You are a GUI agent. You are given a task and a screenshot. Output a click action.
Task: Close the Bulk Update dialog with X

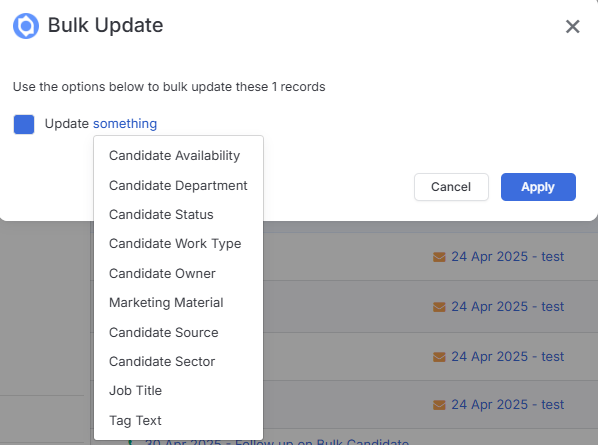[x=572, y=26]
